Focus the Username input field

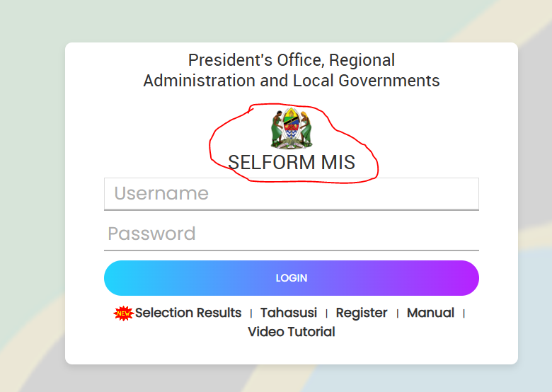click(x=292, y=194)
